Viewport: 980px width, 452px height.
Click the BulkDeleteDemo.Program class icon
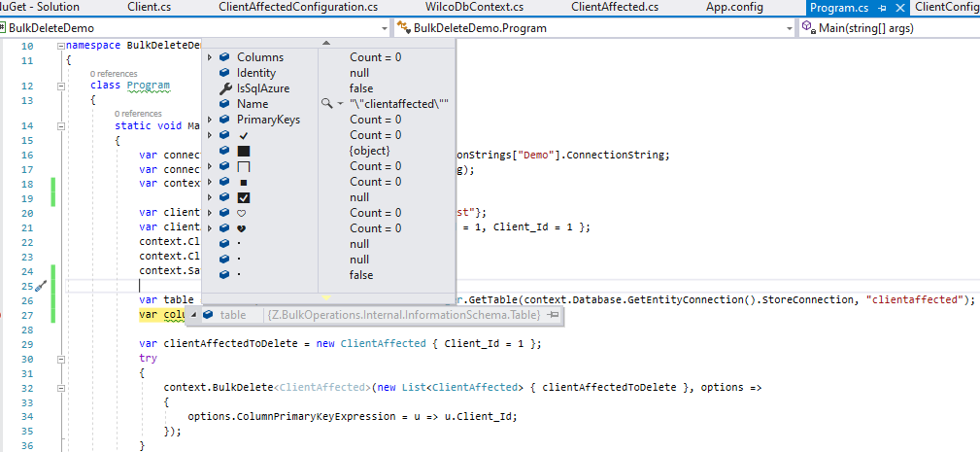pyautogui.click(x=403, y=28)
